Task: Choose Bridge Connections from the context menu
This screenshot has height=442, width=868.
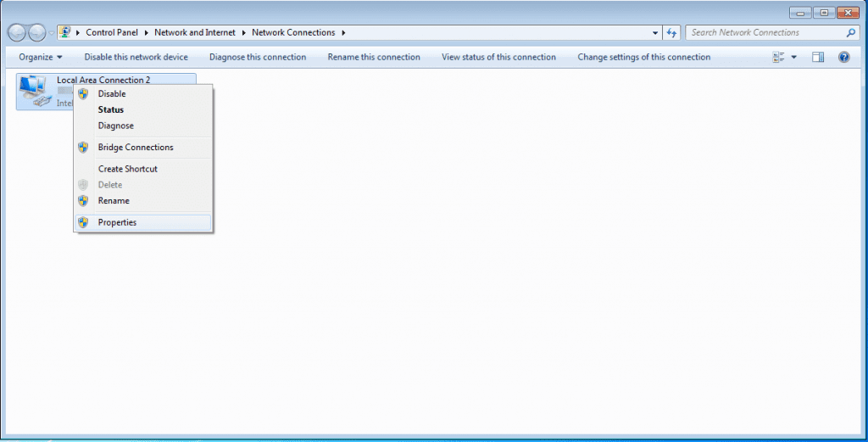Action: click(143, 148)
